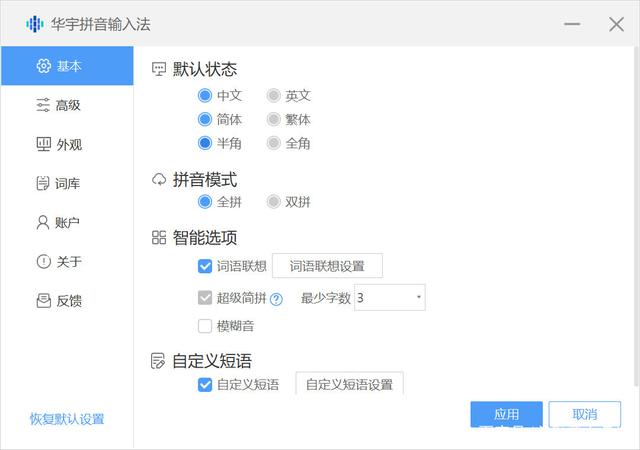Click the 恢复默认设置 link

(x=67, y=419)
